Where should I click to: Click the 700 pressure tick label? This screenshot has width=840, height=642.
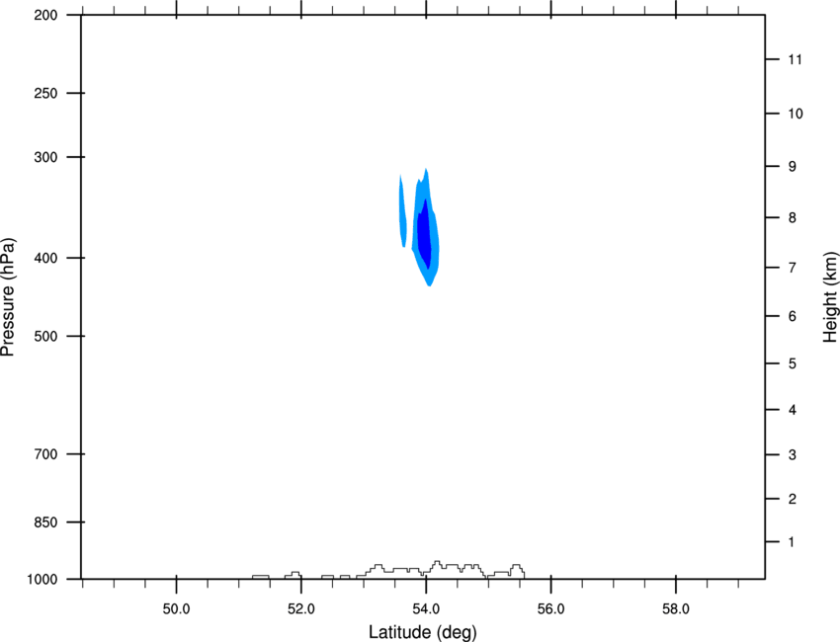click(x=45, y=454)
